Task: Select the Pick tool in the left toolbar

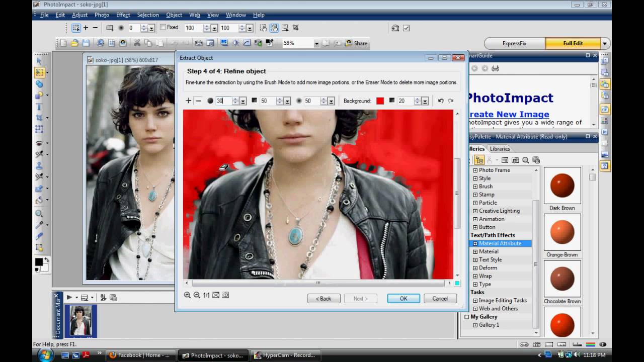Action: 38,61
